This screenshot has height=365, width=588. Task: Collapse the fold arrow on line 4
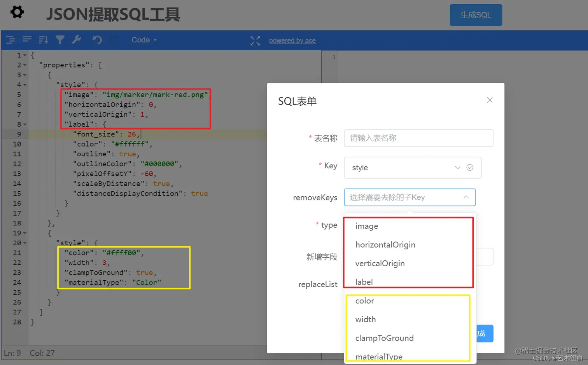(x=25, y=85)
